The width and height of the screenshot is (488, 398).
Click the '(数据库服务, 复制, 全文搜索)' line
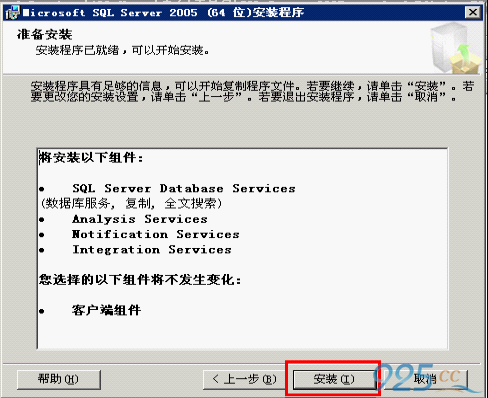(x=131, y=203)
